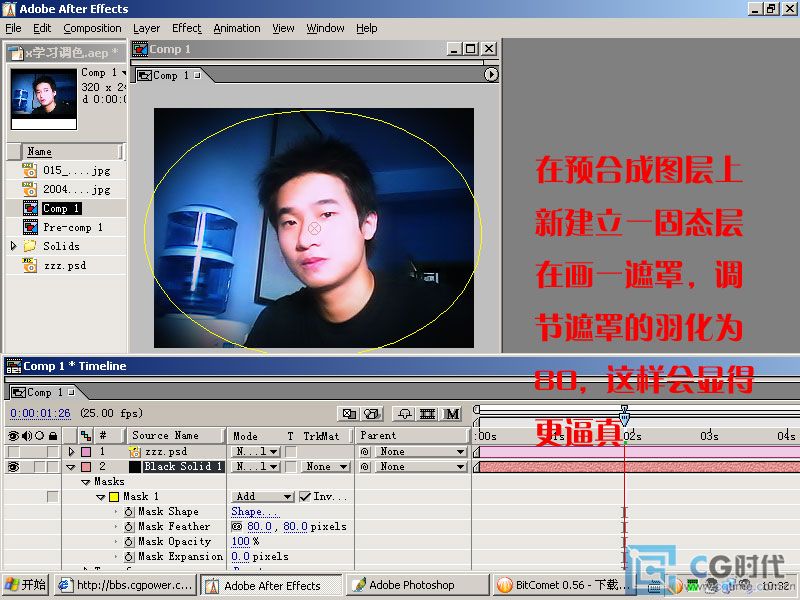Click the yellow Mask 1 color swatch
The height and width of the screenshot is (600, 800).
[114, 496]
